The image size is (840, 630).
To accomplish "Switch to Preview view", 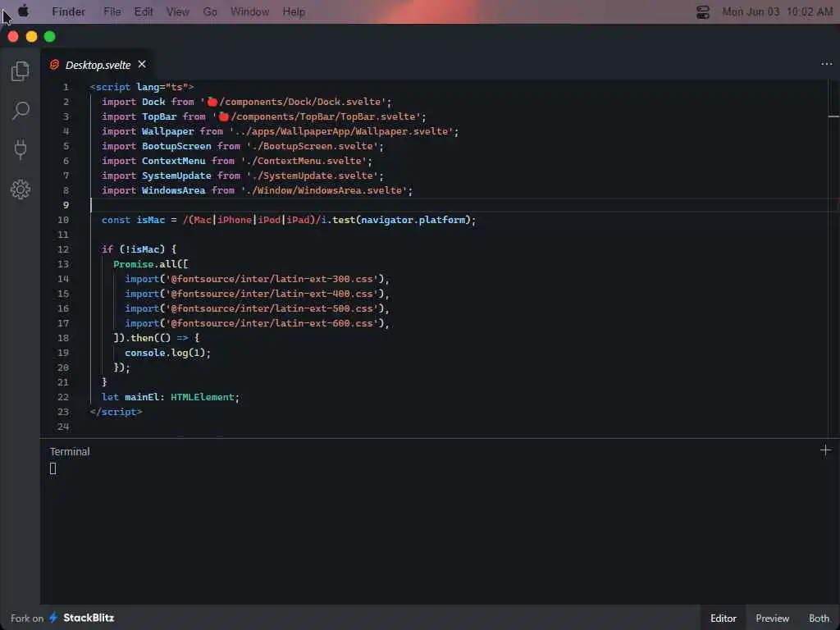I will [772, 619].
